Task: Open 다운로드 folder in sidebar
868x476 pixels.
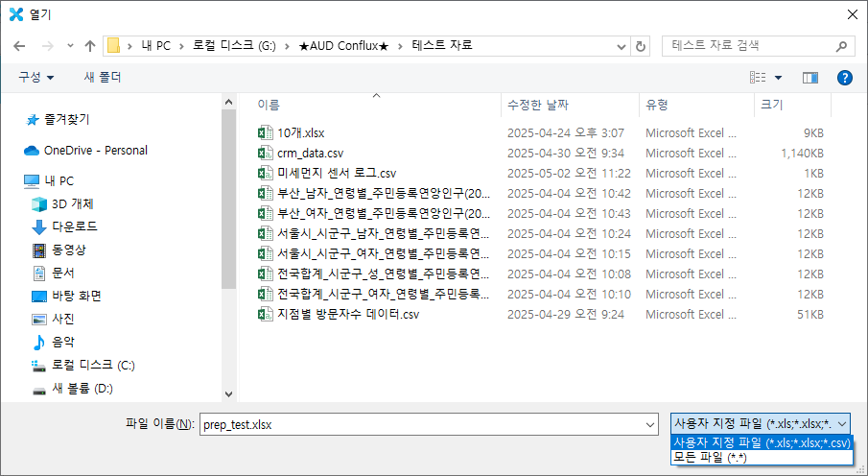Action: pos(64,226)
